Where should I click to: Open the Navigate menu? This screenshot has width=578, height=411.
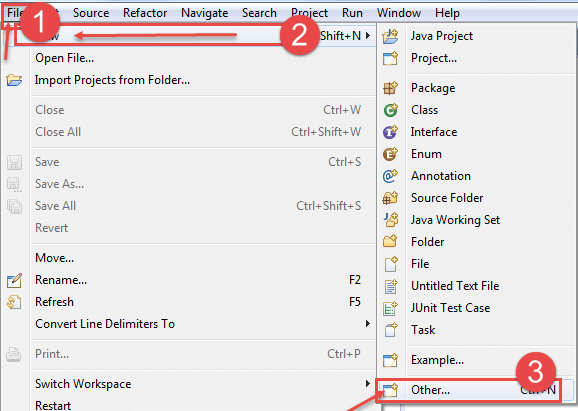(x=205, y=13)
